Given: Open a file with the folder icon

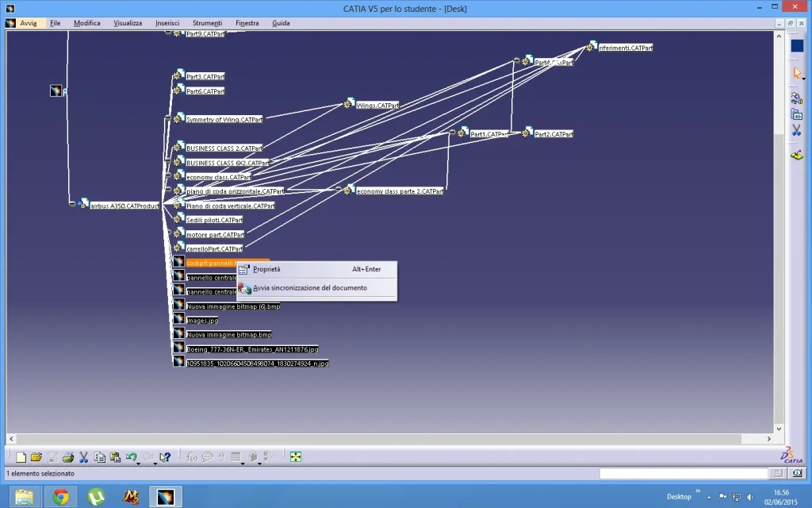Looking at the screenshot, I should [36, 457].
